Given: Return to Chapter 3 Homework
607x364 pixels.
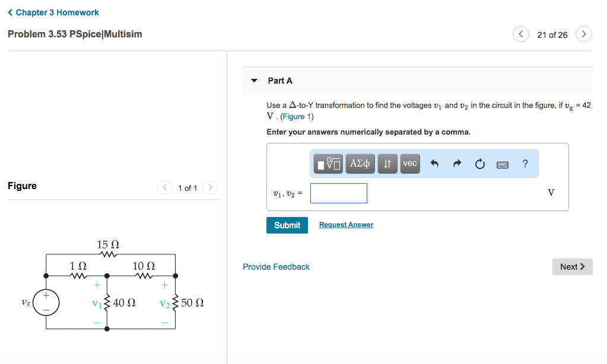Looking at the screenshot, I should pos(53,12).
